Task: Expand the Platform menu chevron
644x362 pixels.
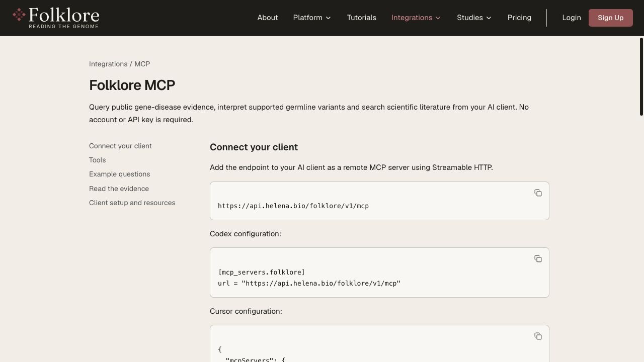Action: click(329, 18)
